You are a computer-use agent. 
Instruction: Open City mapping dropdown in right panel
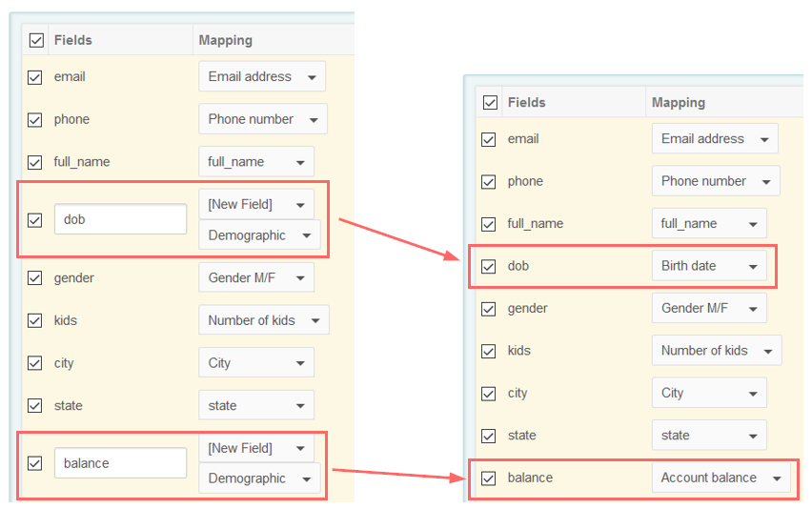coord(709,393)
